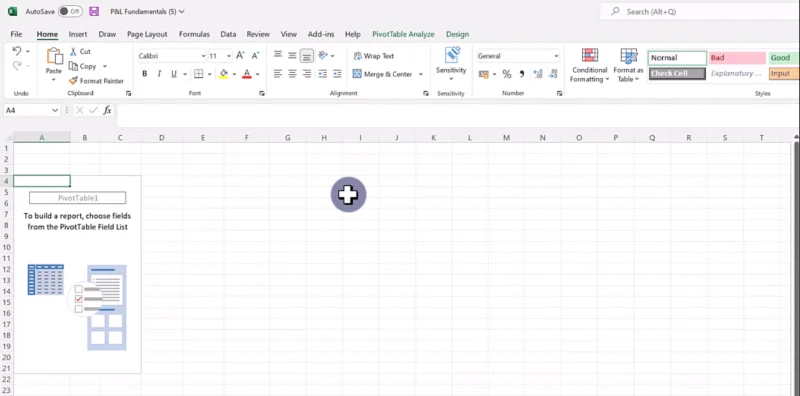The width and height of the screenshot is (800, 396).
Task: Apply the yellow fill color
Action: click(223, 74)
